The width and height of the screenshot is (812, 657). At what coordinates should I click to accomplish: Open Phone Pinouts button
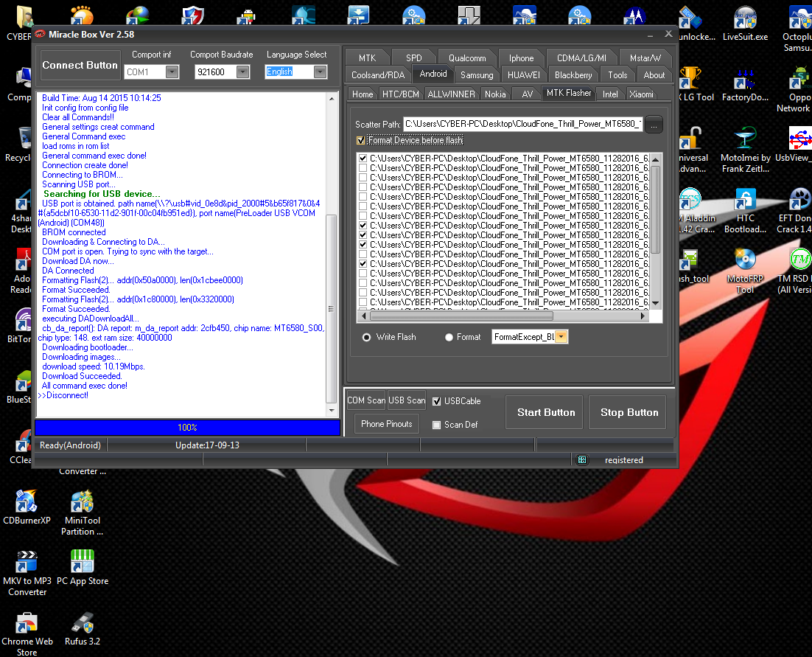[386, 424]
